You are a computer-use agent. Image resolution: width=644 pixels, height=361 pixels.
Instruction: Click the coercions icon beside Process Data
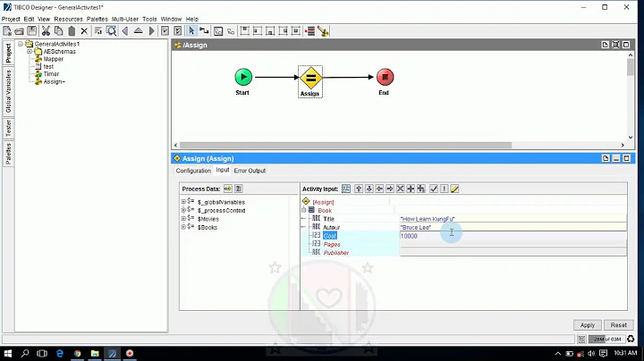coord(227,189)
